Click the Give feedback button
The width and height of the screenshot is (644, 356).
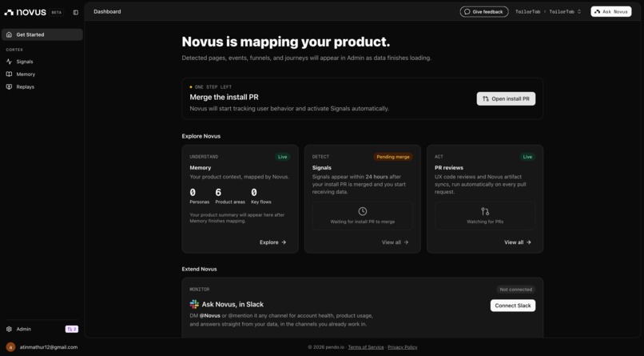(484, 11)
